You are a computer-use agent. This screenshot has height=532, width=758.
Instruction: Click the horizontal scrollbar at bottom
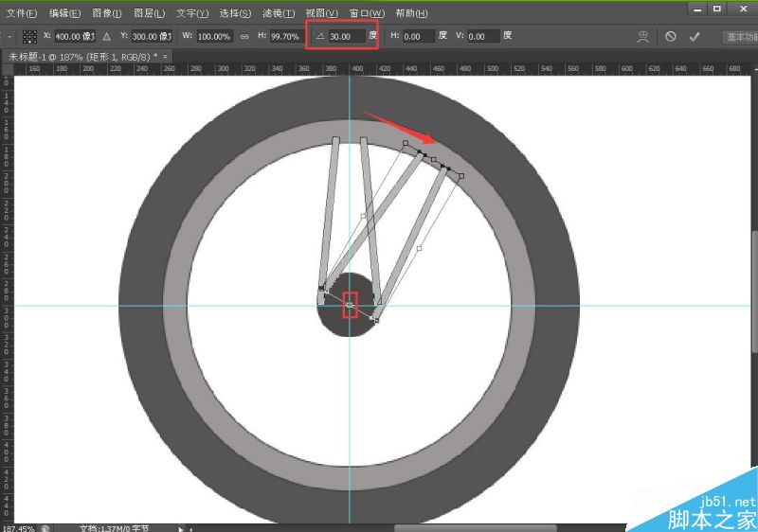pos(474,527)
